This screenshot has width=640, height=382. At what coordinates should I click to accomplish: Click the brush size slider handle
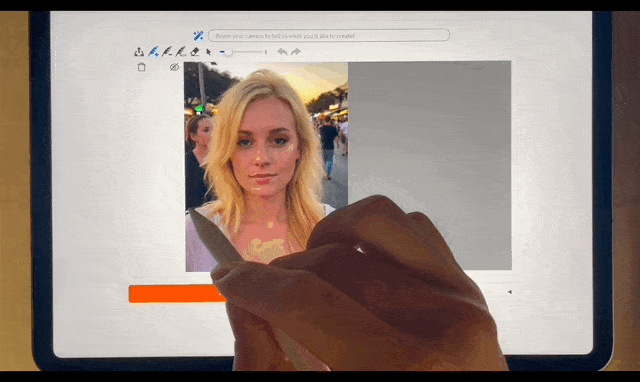point(229,52)
